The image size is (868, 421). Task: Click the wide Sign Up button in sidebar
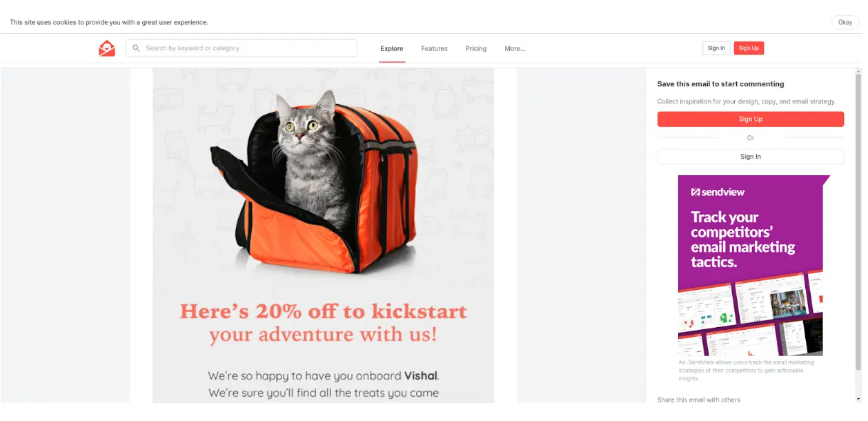click(751, 119)
